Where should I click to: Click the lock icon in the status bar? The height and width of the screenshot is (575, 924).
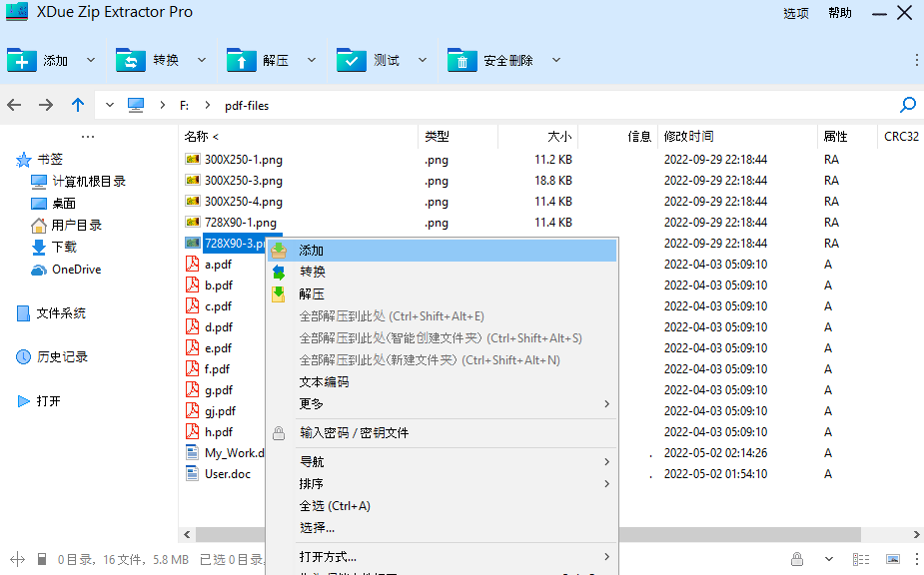pos(797,559)
